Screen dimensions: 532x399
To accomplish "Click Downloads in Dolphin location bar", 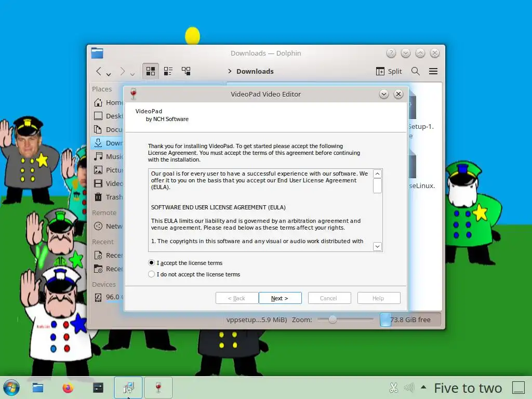I will [x=255, y=71].
